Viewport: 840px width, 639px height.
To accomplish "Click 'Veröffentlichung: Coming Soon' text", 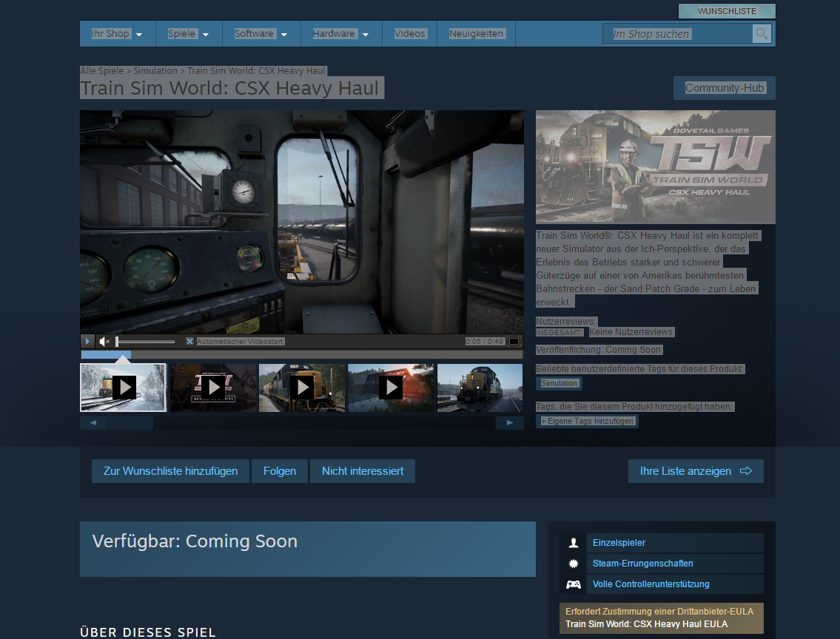I will coord(599,350).
